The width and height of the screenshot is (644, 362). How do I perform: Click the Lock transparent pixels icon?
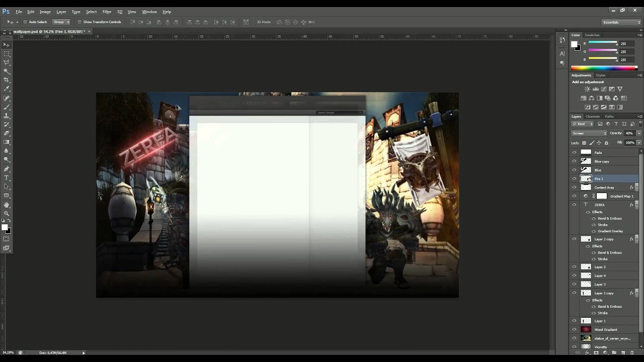click(585, 143)
